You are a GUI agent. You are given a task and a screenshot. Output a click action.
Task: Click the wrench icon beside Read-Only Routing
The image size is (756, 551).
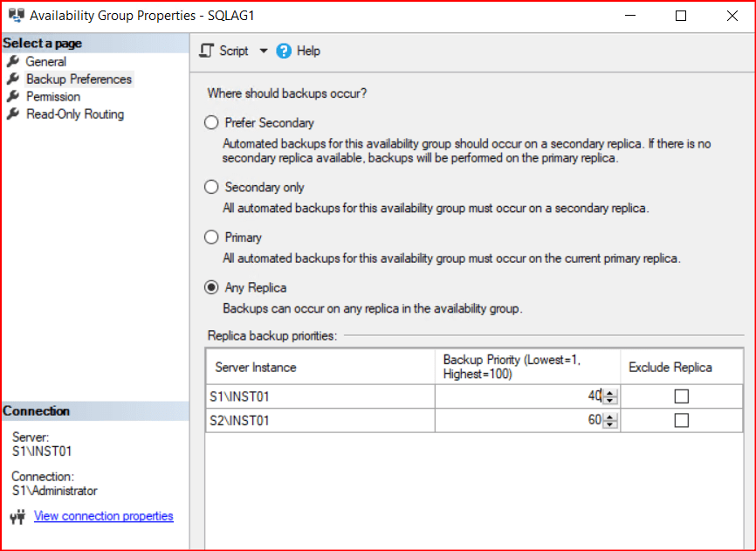point(13,114)
